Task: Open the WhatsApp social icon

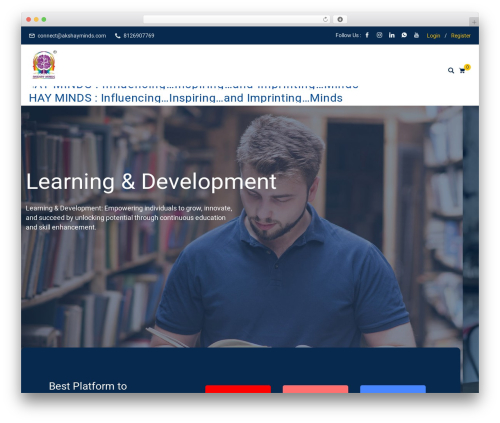Action: pyautogui.click(x=404, y=35)
